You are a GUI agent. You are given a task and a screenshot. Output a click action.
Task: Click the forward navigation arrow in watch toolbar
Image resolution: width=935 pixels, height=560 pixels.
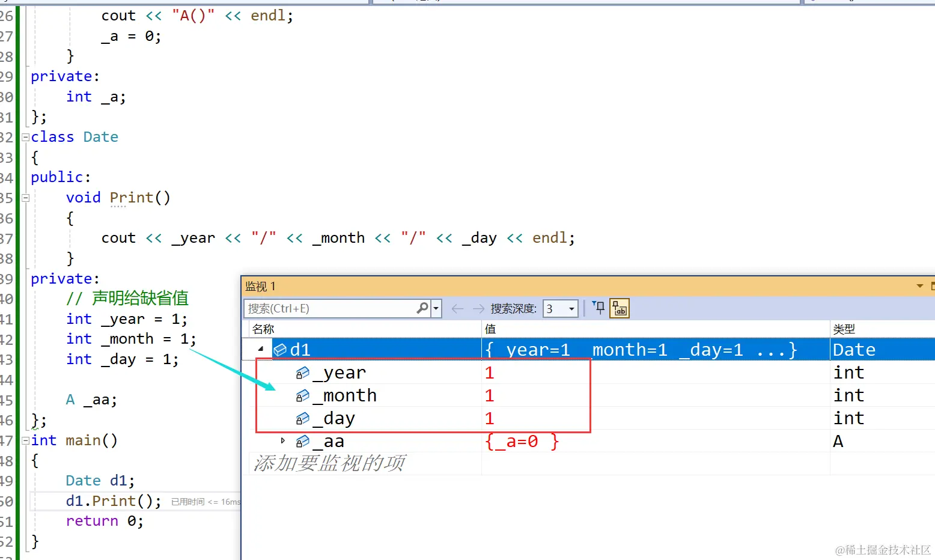(x=478, y=309)
